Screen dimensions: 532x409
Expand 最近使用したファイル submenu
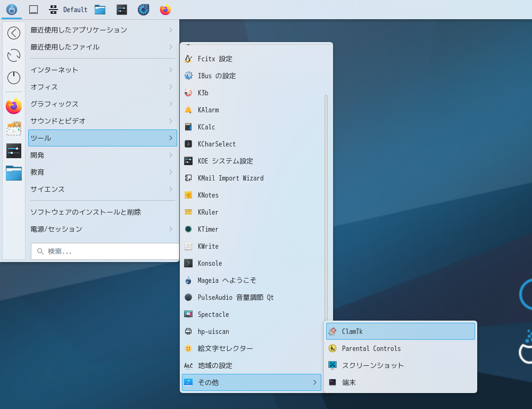103,47
